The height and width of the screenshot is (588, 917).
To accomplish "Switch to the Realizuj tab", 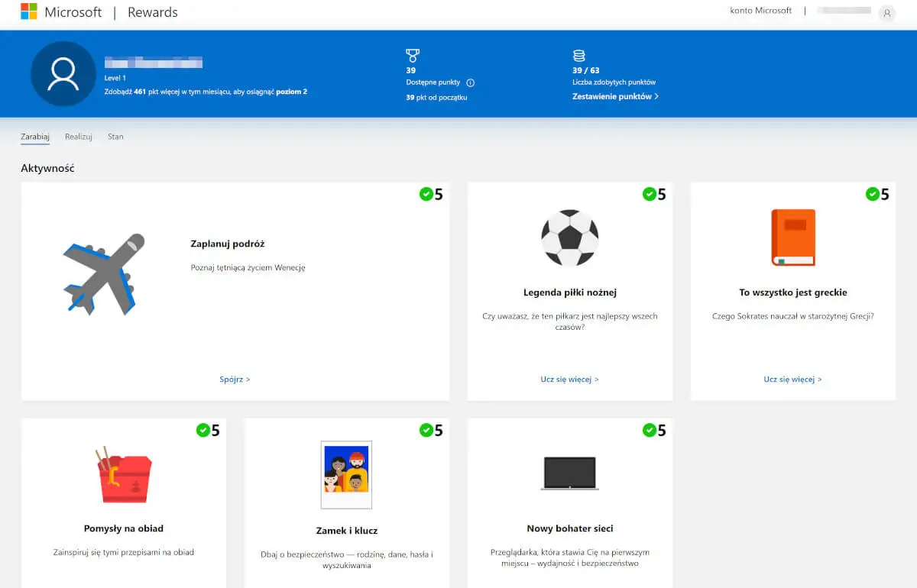I will (78, 136).
